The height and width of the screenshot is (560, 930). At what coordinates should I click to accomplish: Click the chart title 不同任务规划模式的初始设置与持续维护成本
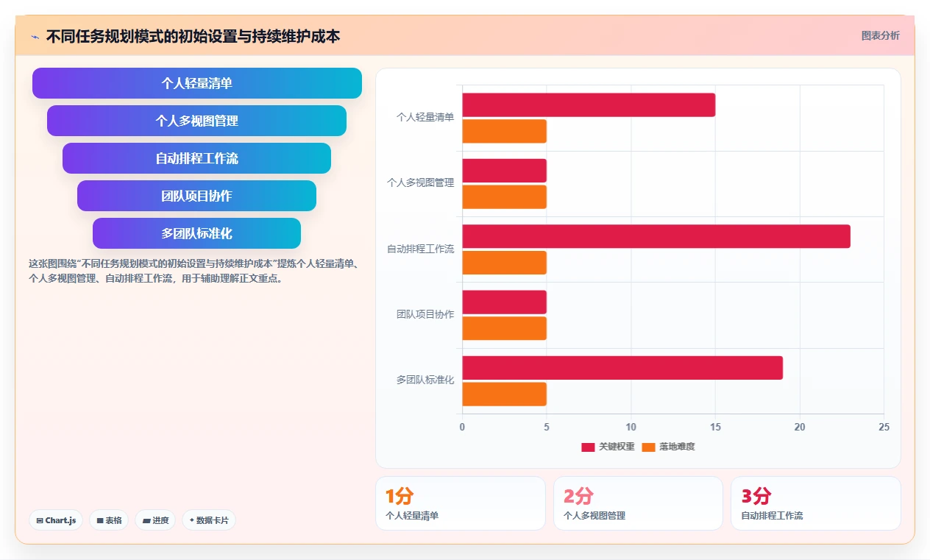point(193,36)
